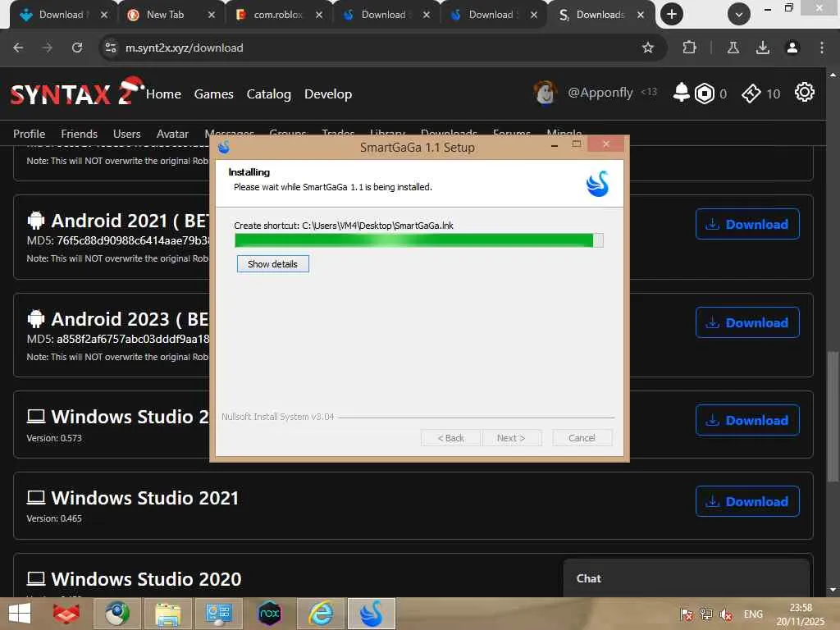Click the installer green progress bar
Viewport: 840px width, 630px height.
tap(419, 240)
